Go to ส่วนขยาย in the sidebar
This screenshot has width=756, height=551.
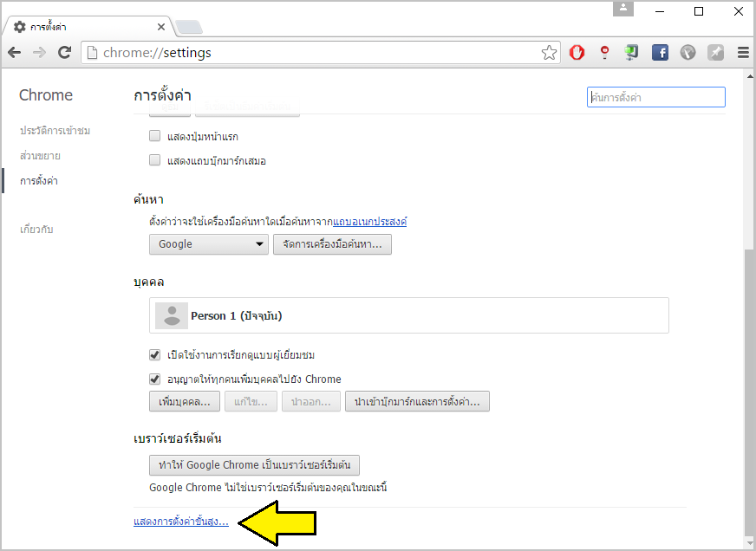pos(40,156)
